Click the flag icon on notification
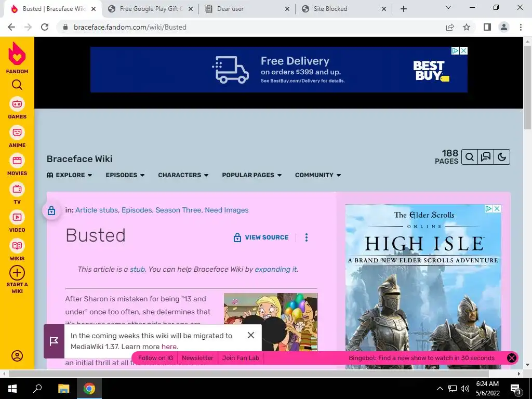The width and height of the screenshot is (532, 399). tap(54, 341)
